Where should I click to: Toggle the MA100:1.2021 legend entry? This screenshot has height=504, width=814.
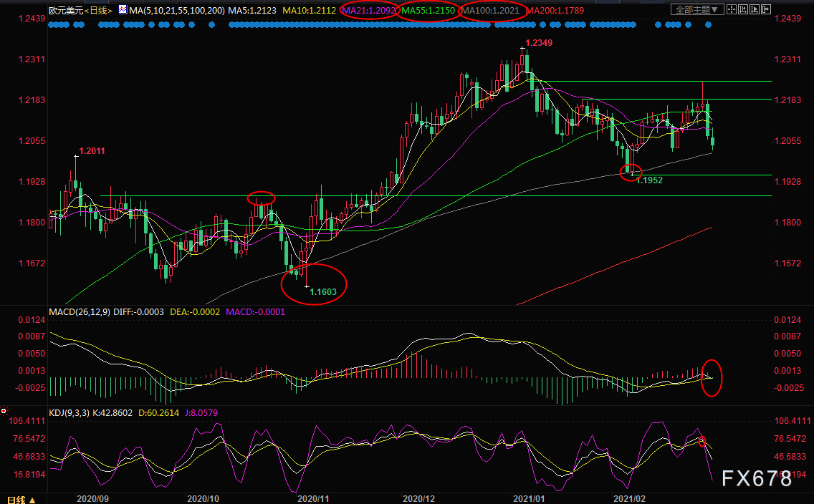[x=491, y=10]
